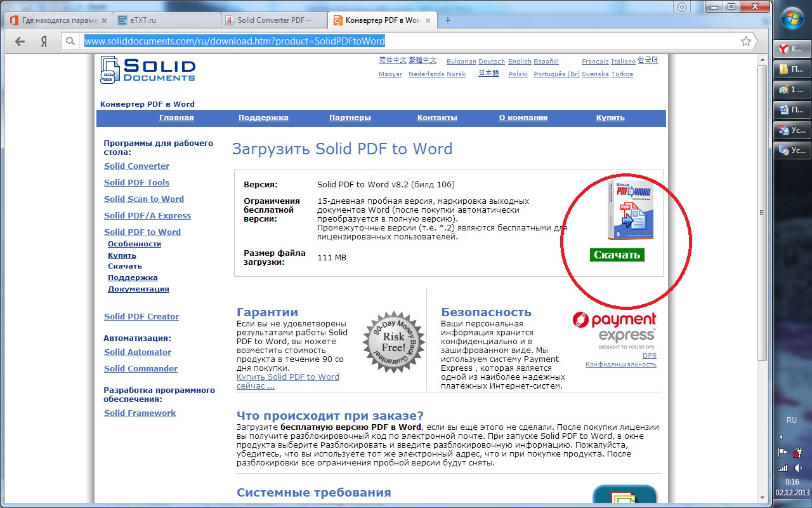Click the RU language indicator
This screenshot has width=812, height=508.
(791, 420)
